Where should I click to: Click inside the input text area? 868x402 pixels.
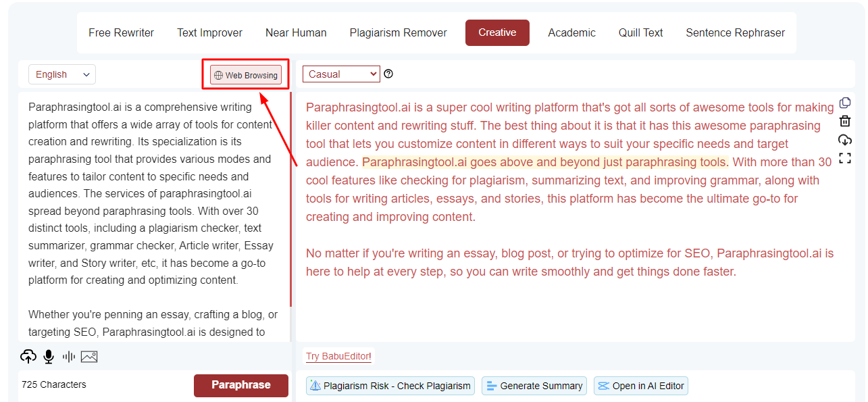tap(153, 216)
